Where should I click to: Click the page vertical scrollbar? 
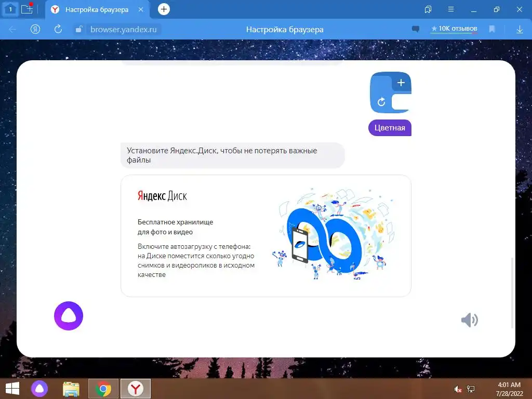pos(512,293)
